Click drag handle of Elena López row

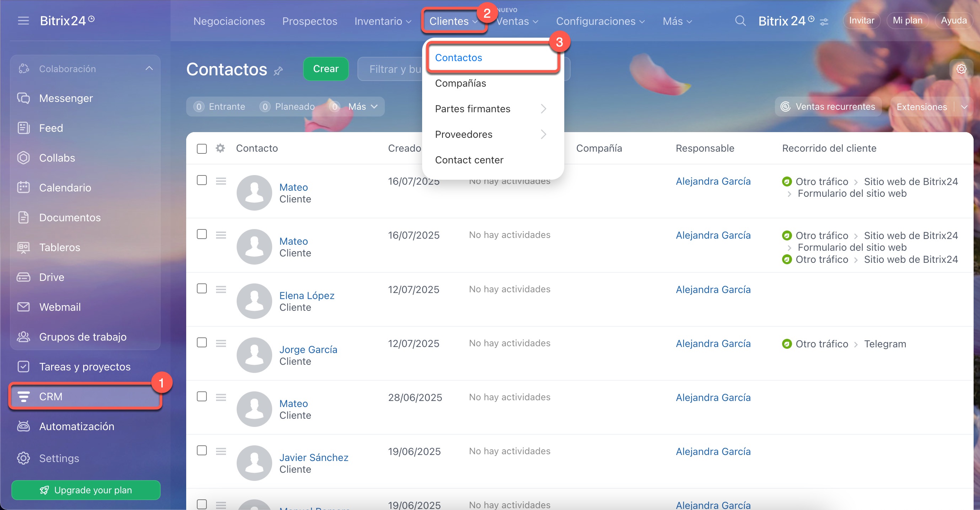point(221,289)
